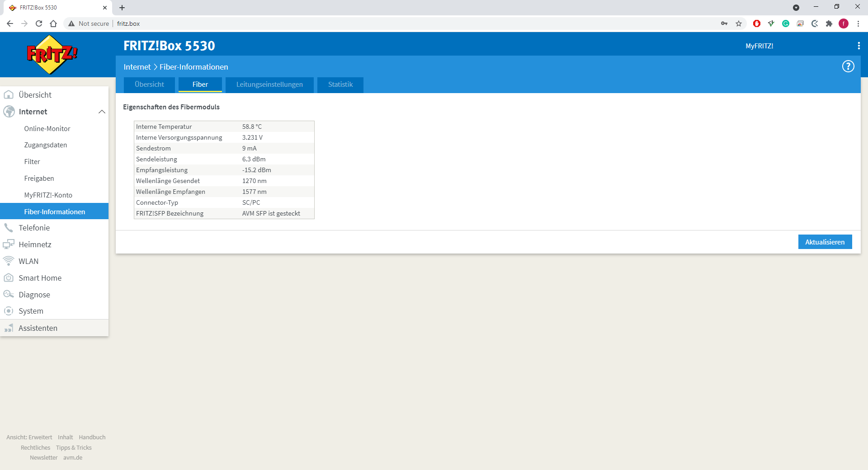Click the FRITZ! logo
868x470 pixels.
(52, 55)
